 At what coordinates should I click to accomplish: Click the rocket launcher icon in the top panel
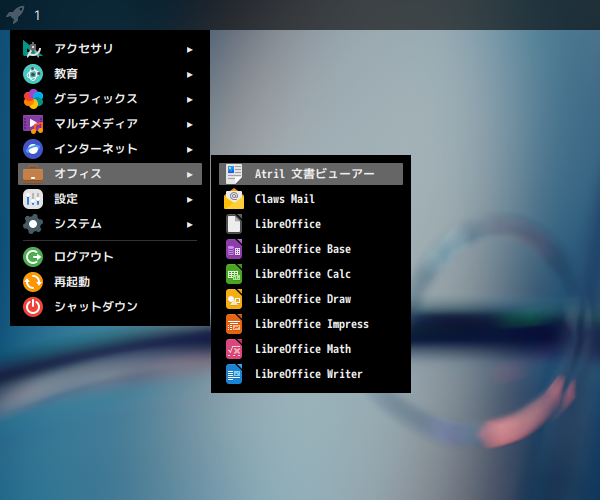[x=15, y=15]
